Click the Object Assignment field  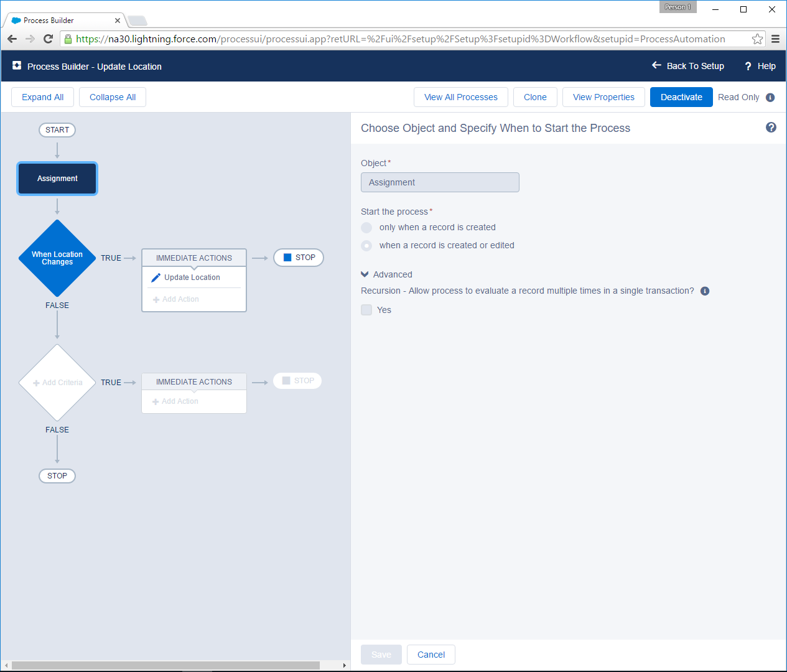coord(440,182)
